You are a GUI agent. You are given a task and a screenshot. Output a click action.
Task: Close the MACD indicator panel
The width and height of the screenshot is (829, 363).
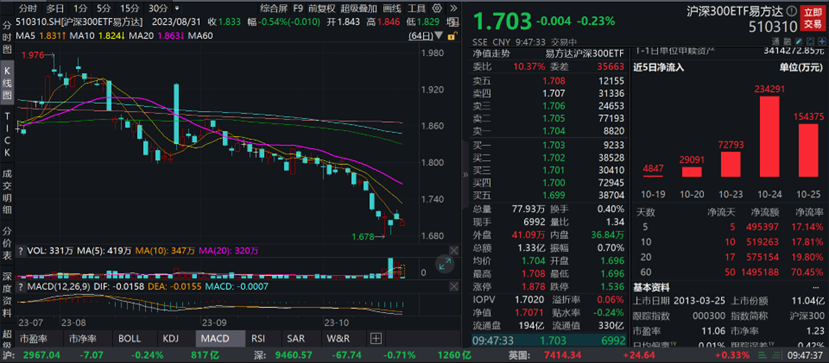point(454,286)
